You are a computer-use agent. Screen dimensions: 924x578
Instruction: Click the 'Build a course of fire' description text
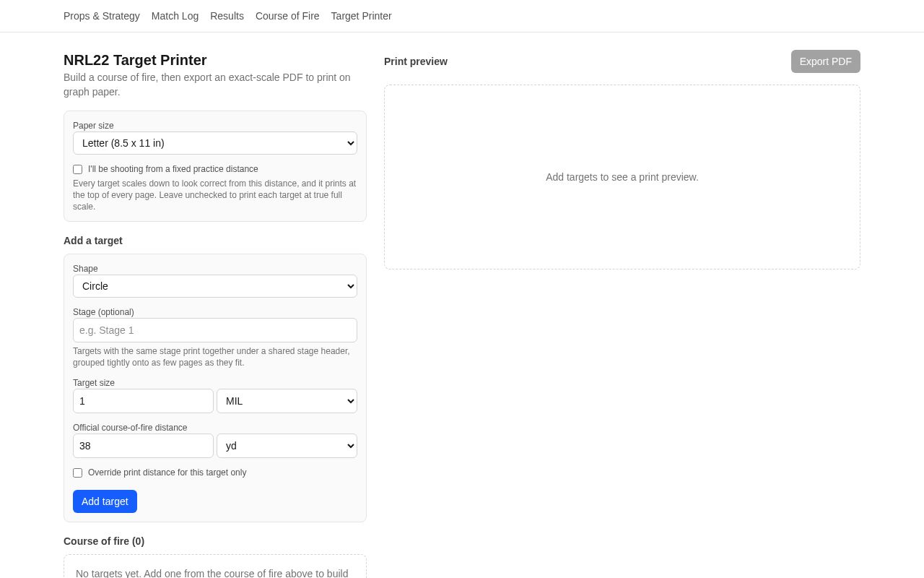pos(207,85)
